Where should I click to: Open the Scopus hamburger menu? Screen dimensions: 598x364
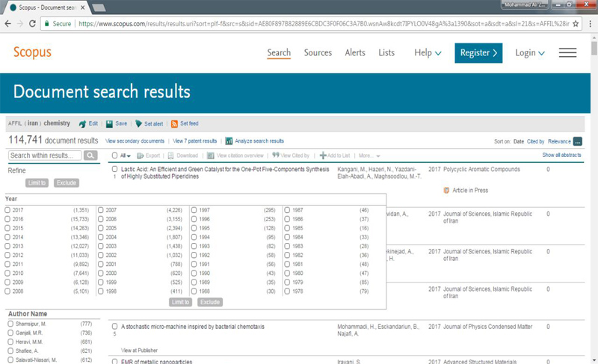tap(567, 52)
